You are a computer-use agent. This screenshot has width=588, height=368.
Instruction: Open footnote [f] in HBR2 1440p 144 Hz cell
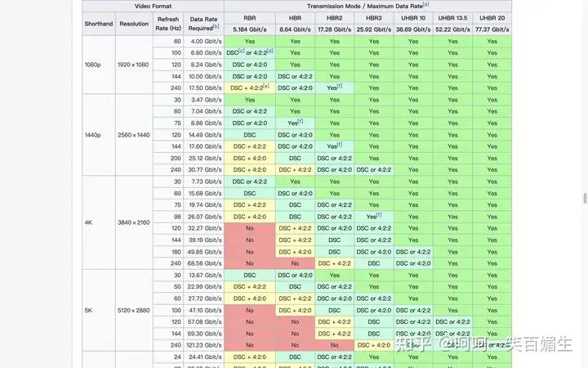click(340, 145)
